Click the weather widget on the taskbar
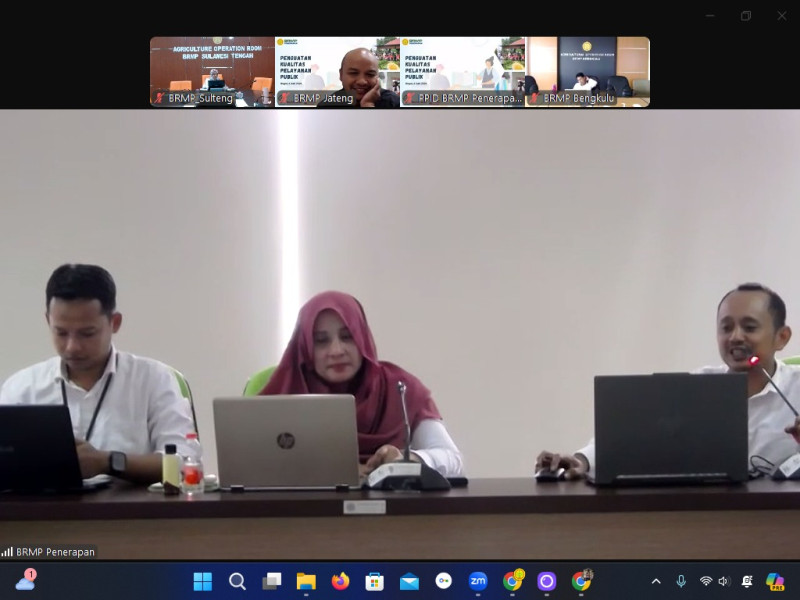800x600 pixels. tap(26, 580)
